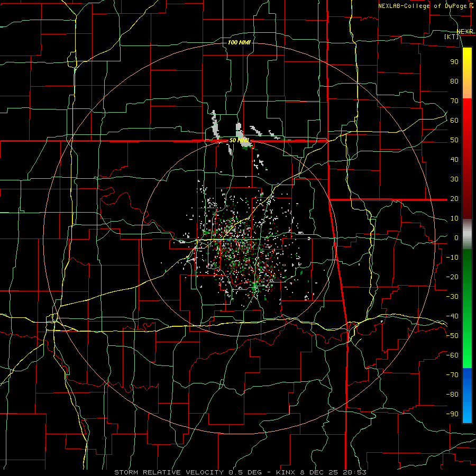Click the 100 NMI range ring label
The width and height of the screenshot is (476, 476).
pos(239,42)
